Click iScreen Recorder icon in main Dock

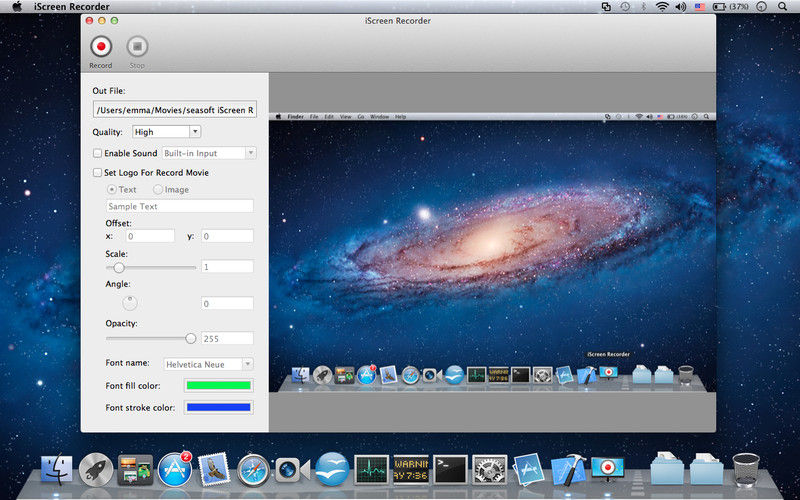[608, 468]
